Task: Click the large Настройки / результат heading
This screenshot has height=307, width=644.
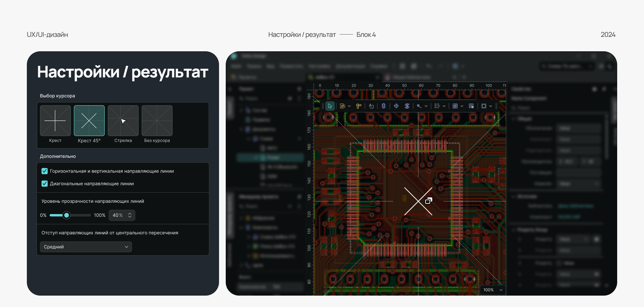Action: point(123,72)
